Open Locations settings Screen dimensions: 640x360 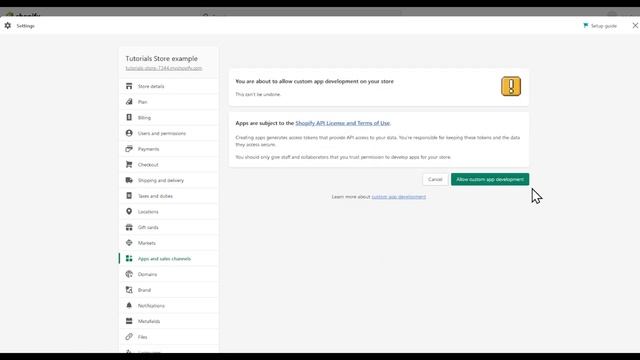tap(169, 211)
